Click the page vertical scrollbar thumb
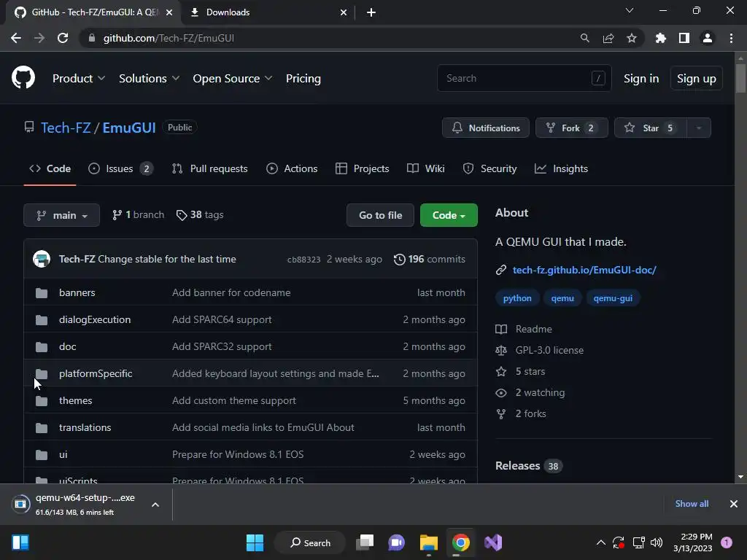 coord(740,78)
